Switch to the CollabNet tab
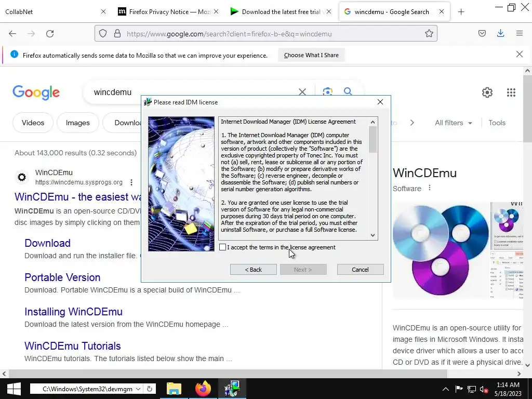Viewport: 532px width, 399px height. [x=51, y=12]
